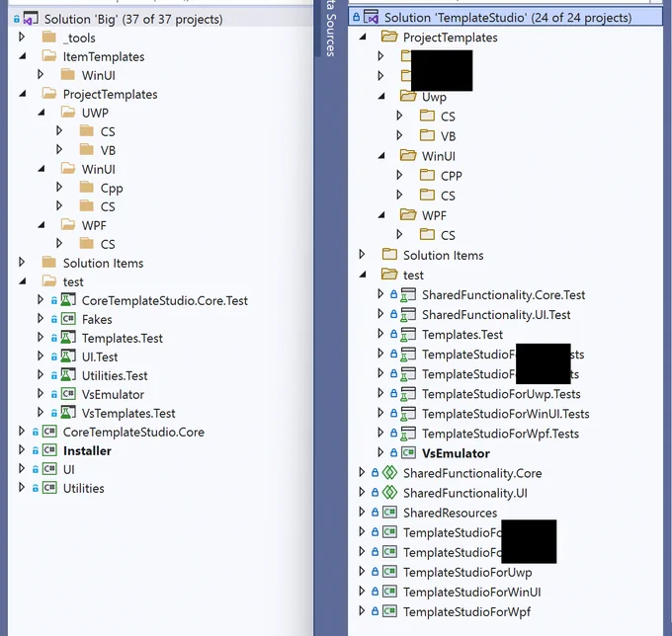Expand TemplateStudioForWinUI.Tests project node
Image resolution: width=672 pixels, height=636 pixels.
[381, 413]
